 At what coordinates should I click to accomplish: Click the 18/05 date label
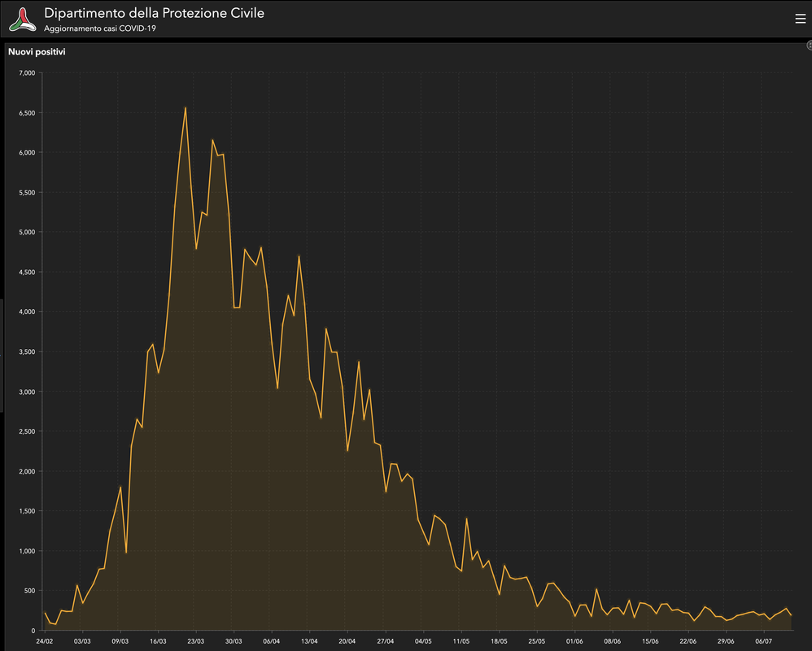[x=499, y=641]
